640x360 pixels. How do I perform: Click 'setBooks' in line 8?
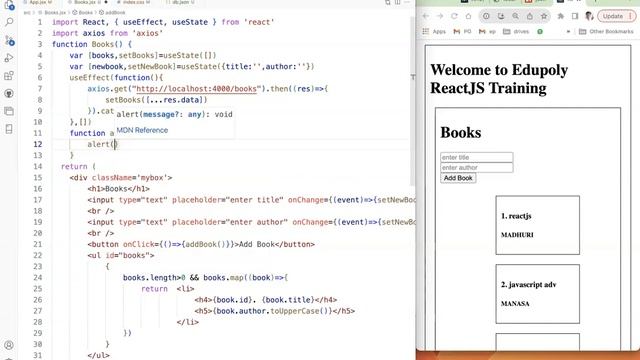click(123, 100)
